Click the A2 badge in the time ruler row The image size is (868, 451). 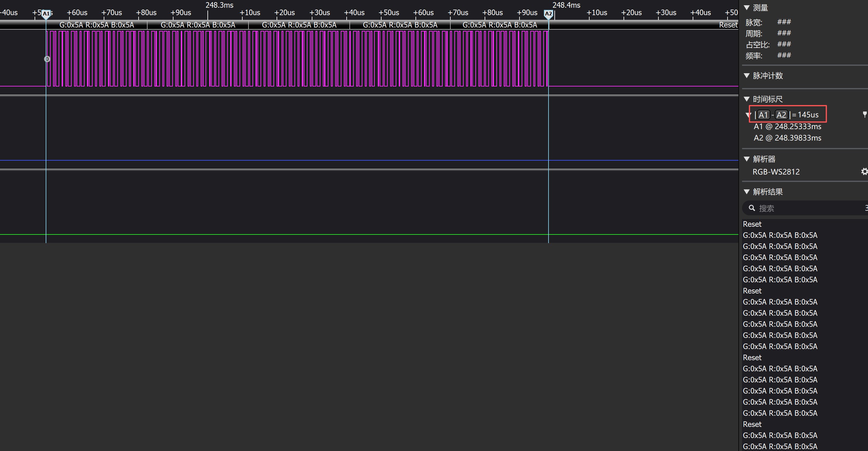(781, 115)
